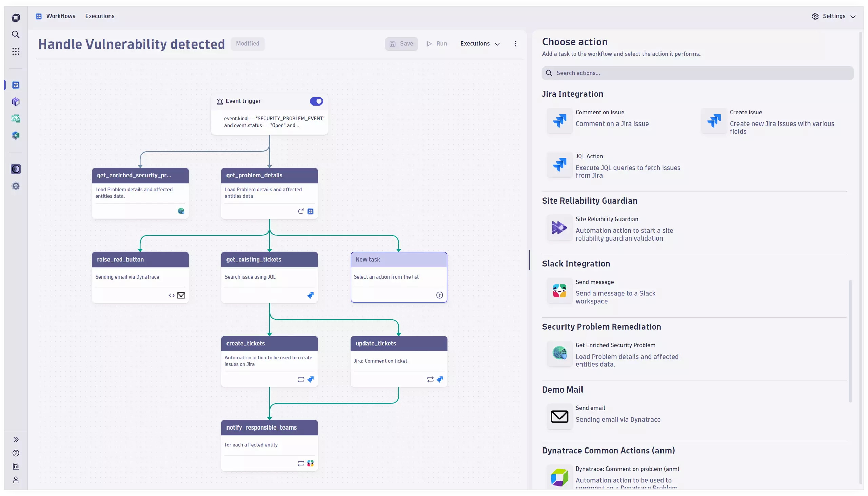Toggle the Event trigger switch off

pos(316,101)
